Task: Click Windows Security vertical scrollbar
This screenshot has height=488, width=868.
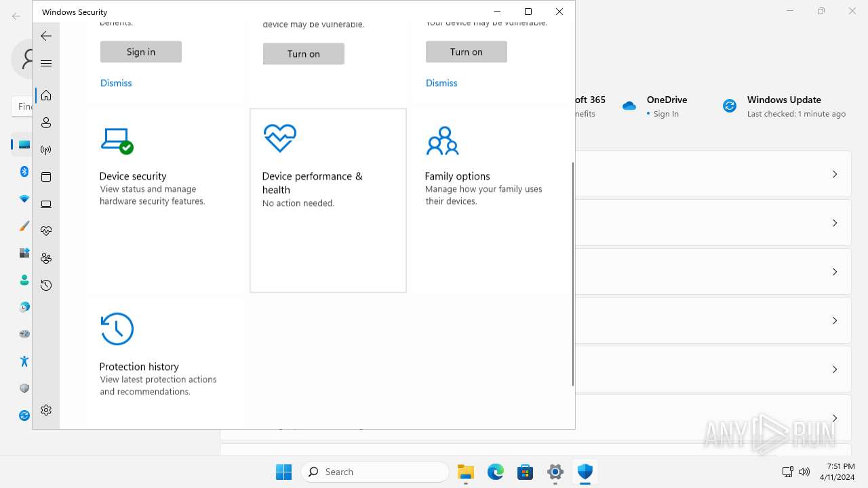Action: click(573, 274)
